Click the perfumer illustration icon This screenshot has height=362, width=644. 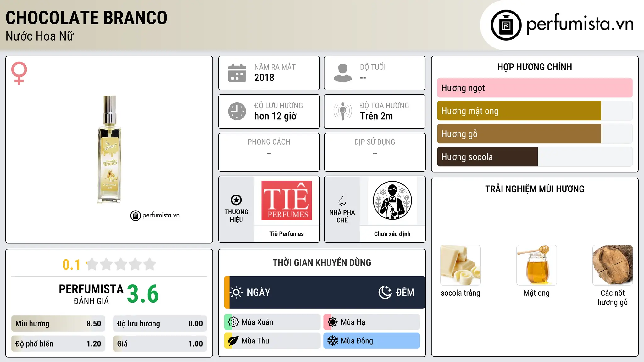point(392,200)
